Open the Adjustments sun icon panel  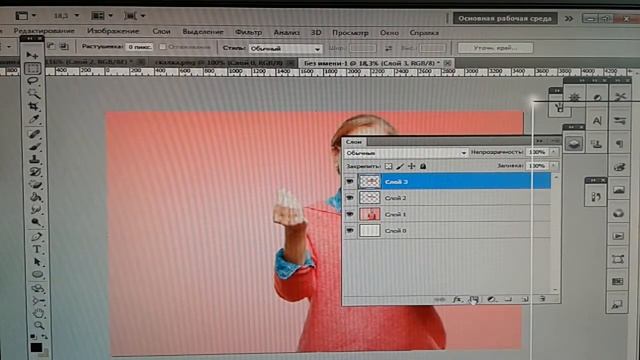click(x=575, y=97)
